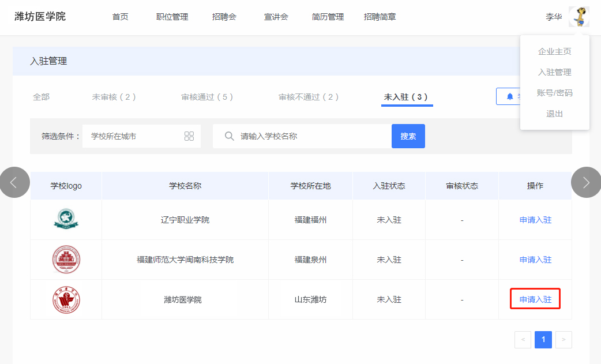The width and height of the screenshot is (601, 364).
Task: Choose 退出 in the user menu
Action: 554,114
